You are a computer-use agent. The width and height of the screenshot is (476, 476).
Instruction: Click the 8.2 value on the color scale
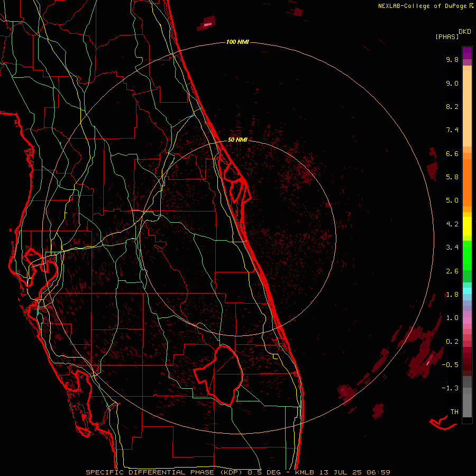pyautogui.click(x=452, y=106)
